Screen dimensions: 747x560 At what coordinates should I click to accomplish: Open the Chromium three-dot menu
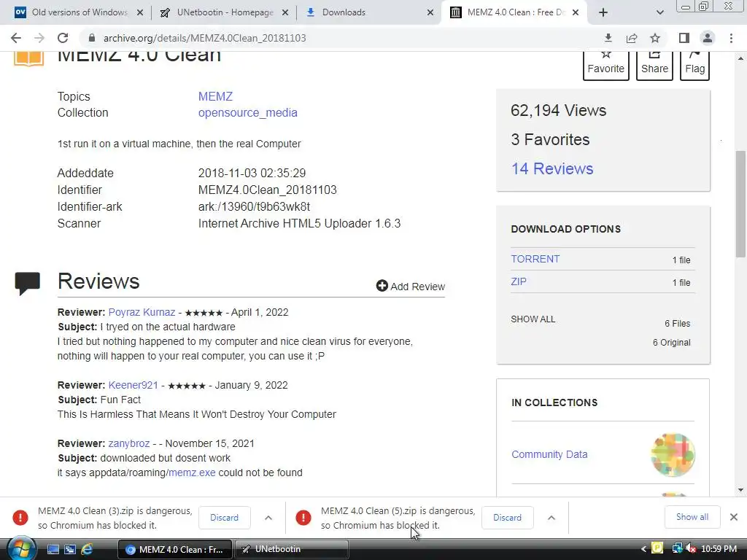point(731,38)
